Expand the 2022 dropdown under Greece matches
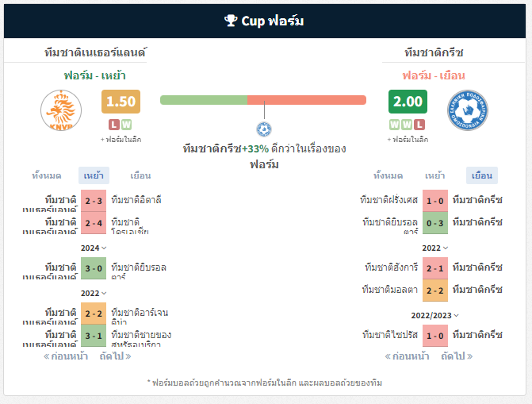Screen dimensions: 532x404 click(x=435, y=248)
